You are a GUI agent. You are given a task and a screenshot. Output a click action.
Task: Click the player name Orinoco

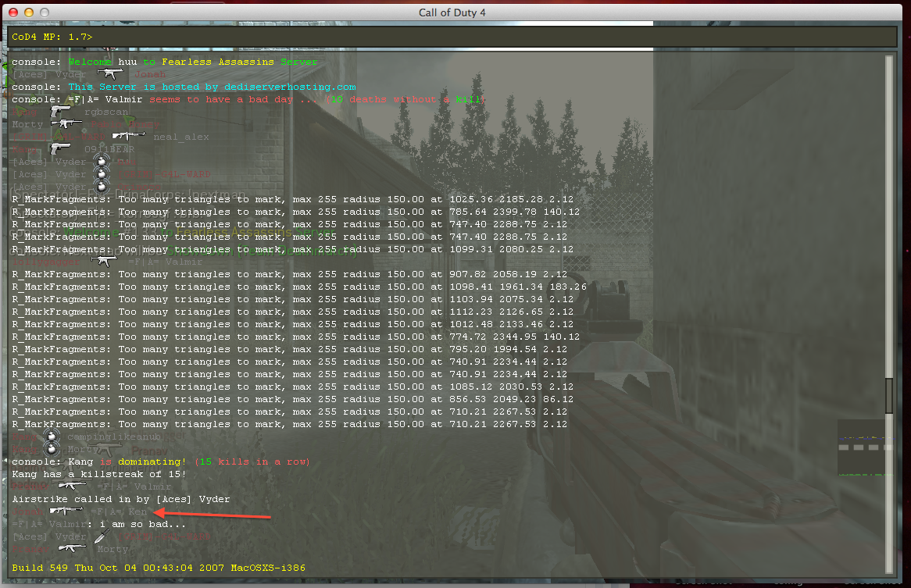pos(139,187)
